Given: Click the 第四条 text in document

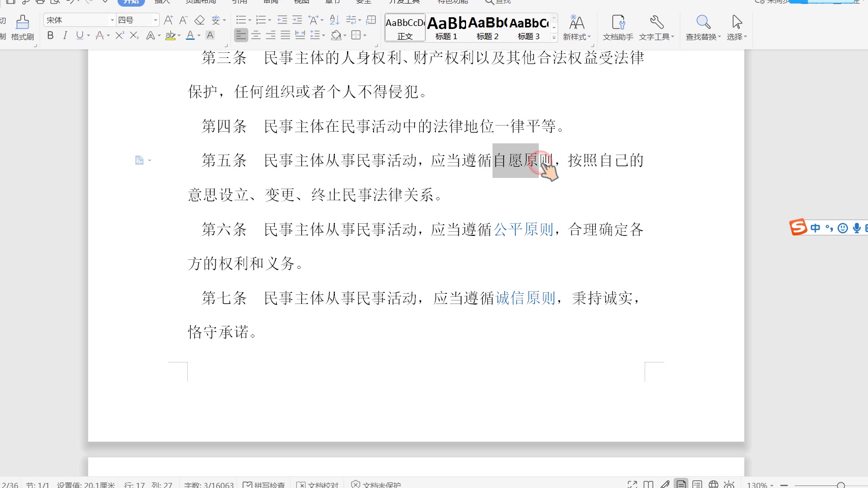Looking at the screenshot, I should [x=224, y=126].
